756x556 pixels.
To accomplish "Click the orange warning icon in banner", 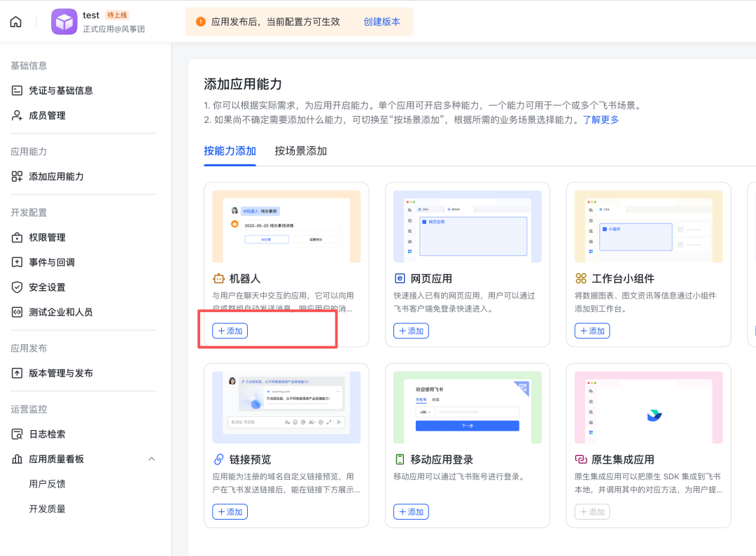I will 201,22.
